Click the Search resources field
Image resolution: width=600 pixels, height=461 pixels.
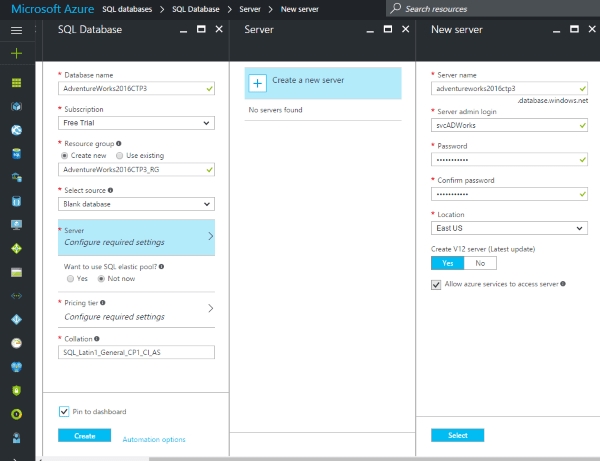(490, 8)
